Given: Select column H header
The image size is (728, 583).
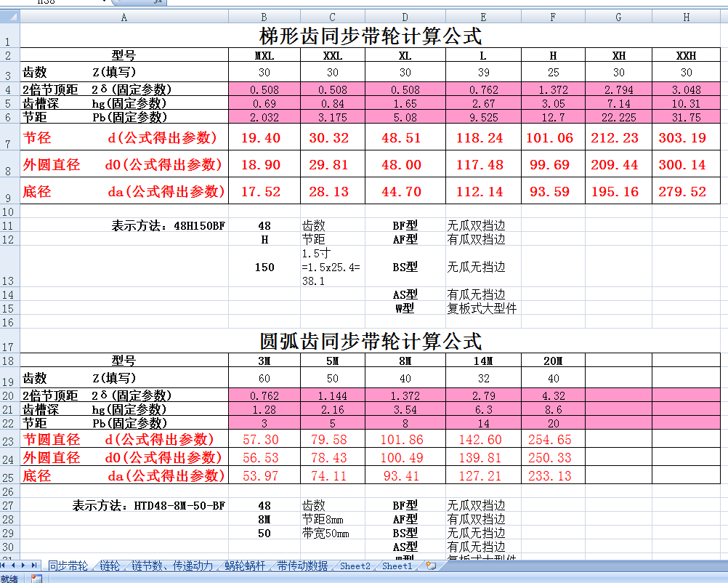Looking at the screenshot, I should [x=686, y=17].
